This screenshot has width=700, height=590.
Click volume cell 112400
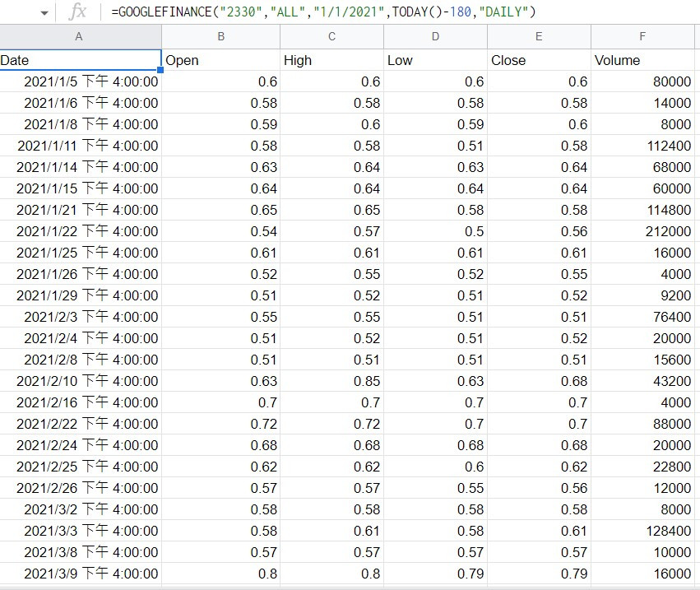(642, 146)
